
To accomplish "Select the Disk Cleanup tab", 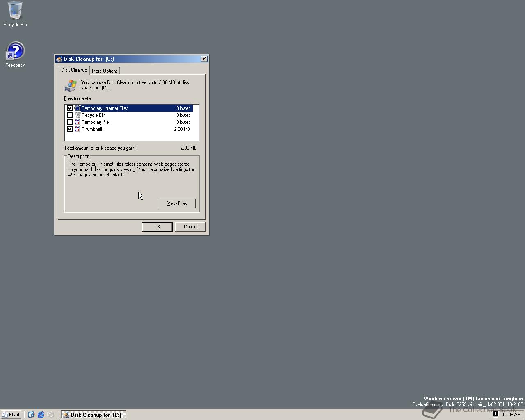I will pos(74,70).
